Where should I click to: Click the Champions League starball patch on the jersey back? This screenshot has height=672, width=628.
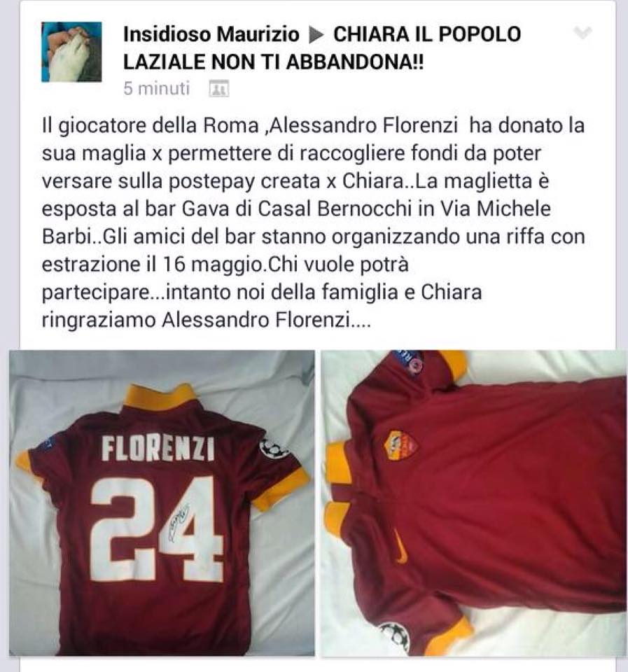pyautogui.click(x=273, y=448)
